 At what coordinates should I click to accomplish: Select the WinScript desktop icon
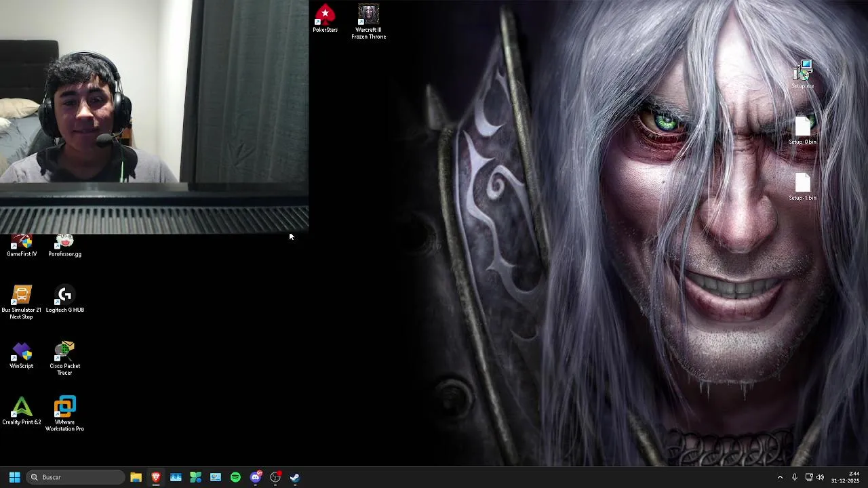[x=22, y=356]
